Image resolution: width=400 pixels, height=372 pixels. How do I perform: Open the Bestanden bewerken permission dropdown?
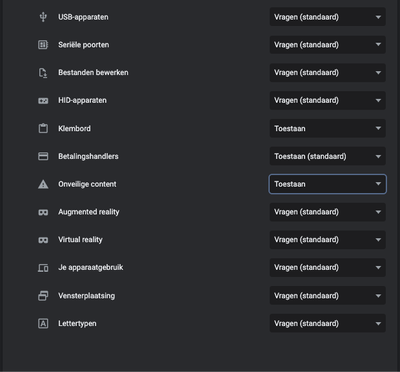click(328, 73)
